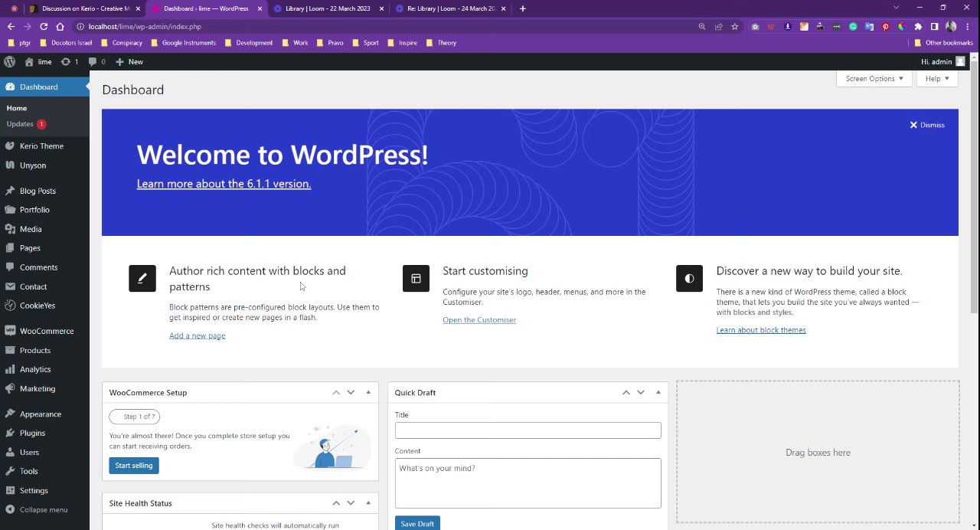Open Updates submenu with badge
This screenshot has width=980, height=530.
point(26,123)
